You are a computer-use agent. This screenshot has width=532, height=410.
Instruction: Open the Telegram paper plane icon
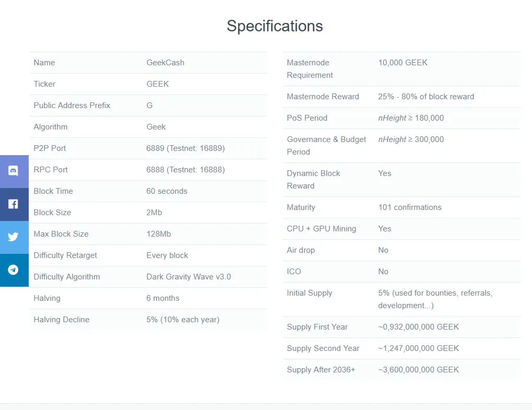tap(13, 270)
